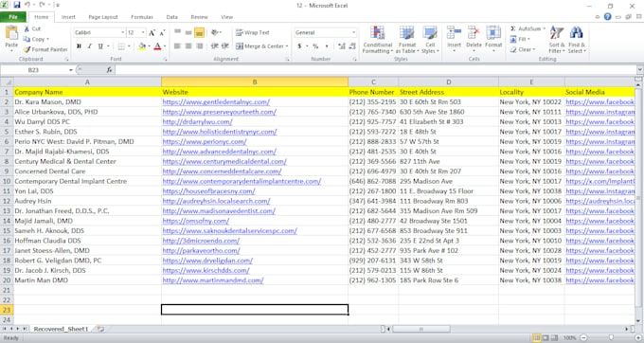The height and width of the screenshot is (343, 644).
Task: Toggle Italic formatting
Action: tap(90, 46)
